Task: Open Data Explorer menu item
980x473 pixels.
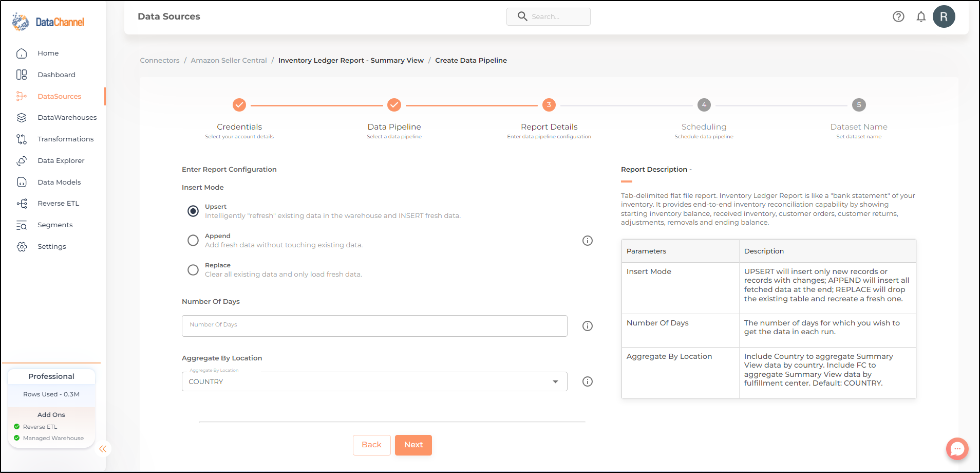Action: (x=61, y=161)
